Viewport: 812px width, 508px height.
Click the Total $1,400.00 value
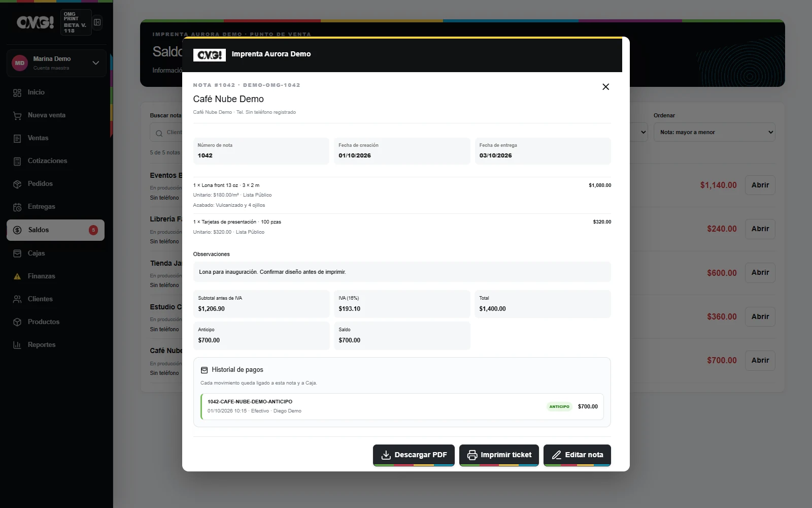[x=492, y=309]
